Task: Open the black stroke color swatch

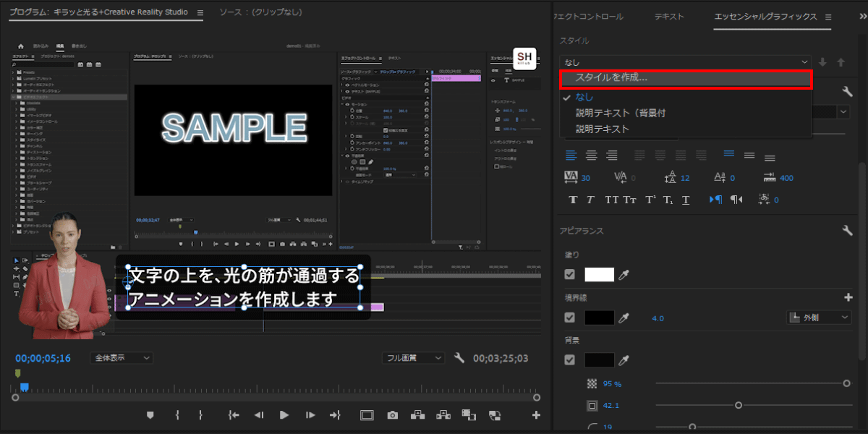Action: click(599, 318)
